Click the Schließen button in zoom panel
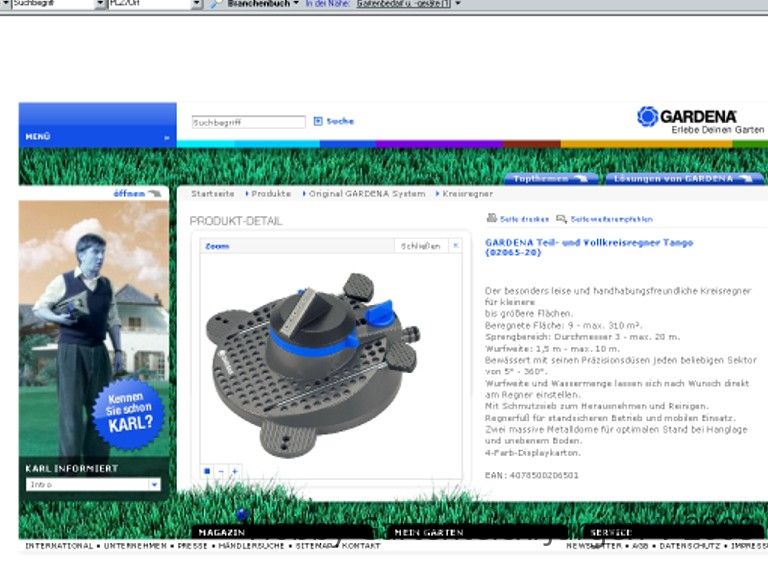Viewport: 768px width, 576px height. coord(420,246)
